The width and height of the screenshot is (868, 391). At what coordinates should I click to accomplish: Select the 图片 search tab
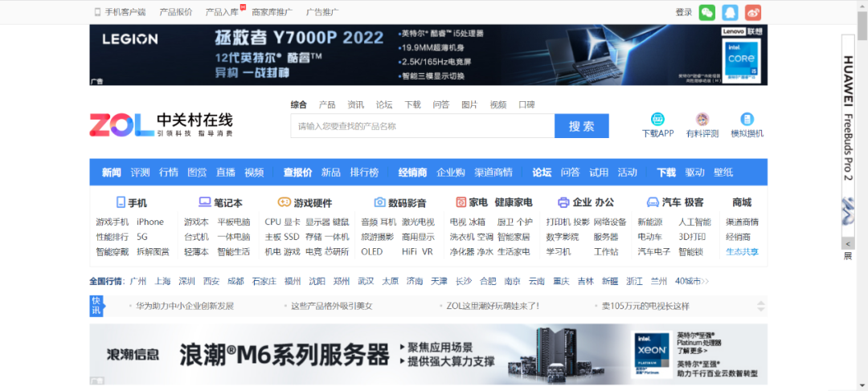[x=469, y=104]
